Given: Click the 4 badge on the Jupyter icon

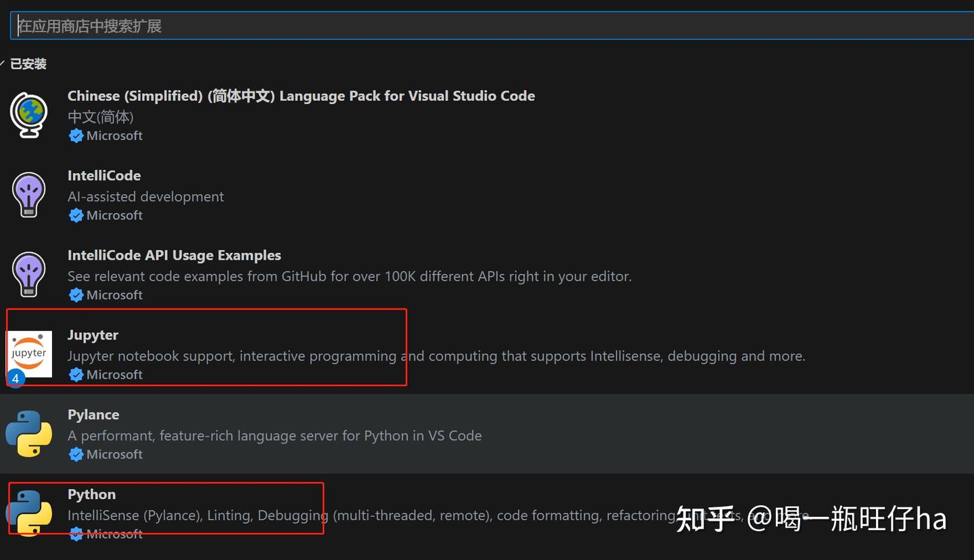Looking at the screenshot, I should pos(16,379).
